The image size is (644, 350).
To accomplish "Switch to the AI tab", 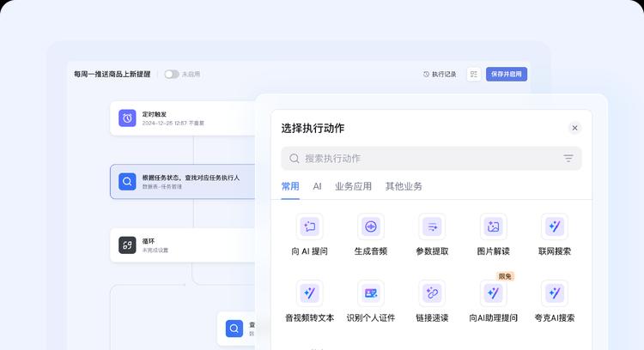I will click(317, 186).
